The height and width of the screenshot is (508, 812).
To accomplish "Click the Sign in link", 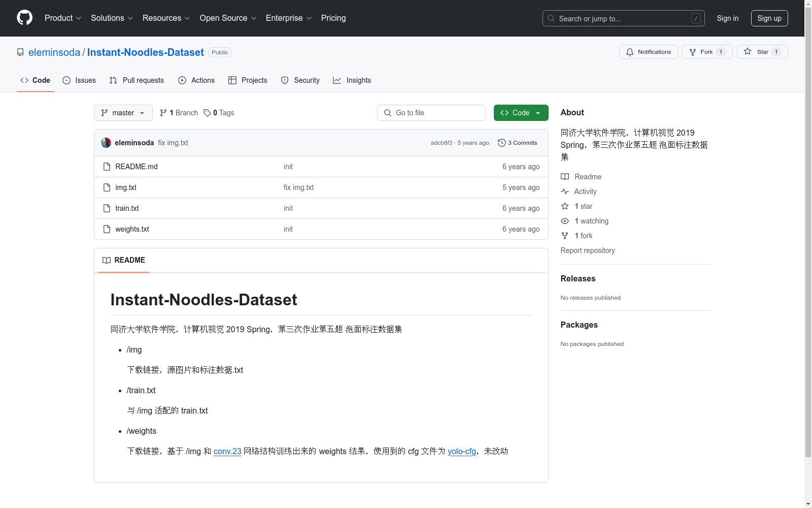I will click(728, 18).
